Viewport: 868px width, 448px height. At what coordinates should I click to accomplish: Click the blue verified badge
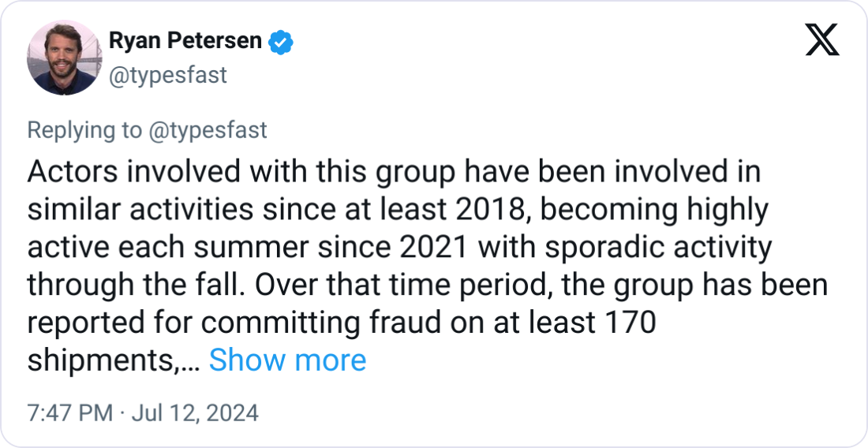pos(280,41)
